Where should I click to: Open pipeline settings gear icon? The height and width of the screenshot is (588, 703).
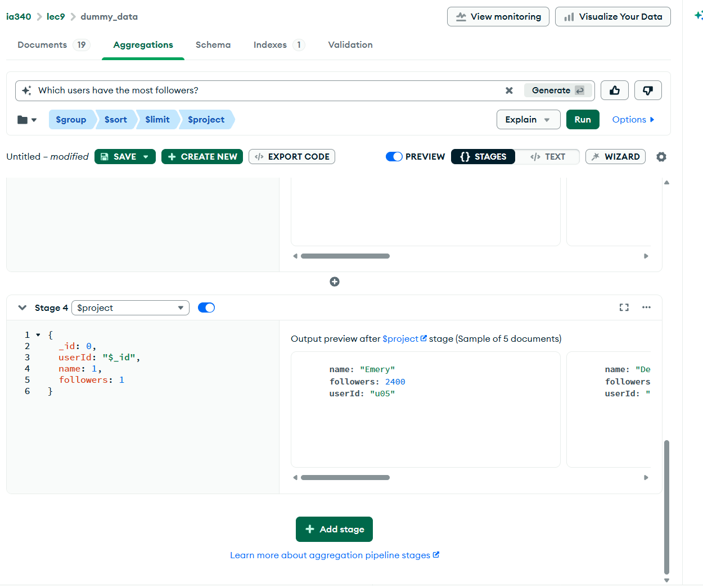click(661, 157)
